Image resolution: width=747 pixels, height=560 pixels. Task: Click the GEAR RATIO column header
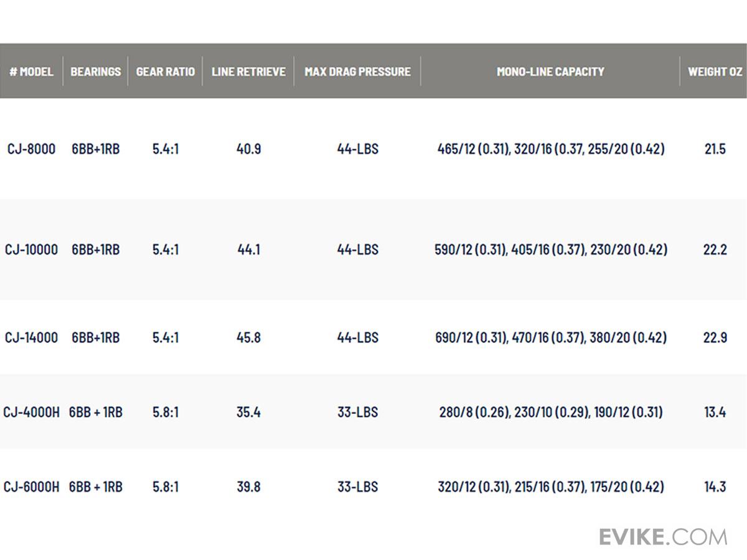pyautogui.click(x=165, y=72)
